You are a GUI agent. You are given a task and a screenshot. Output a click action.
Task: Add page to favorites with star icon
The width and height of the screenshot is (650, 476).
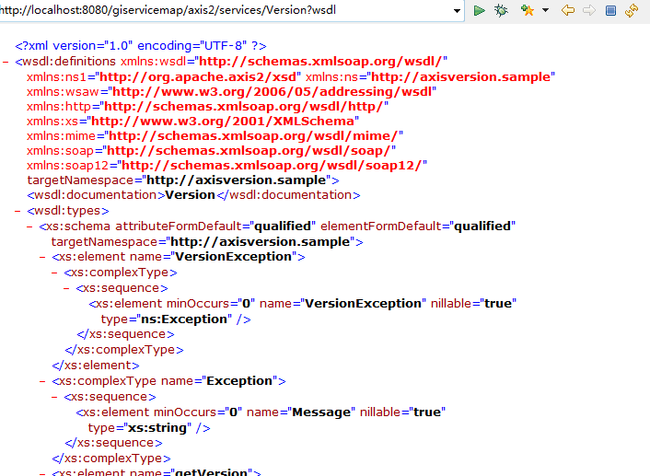tap(527, 10)
